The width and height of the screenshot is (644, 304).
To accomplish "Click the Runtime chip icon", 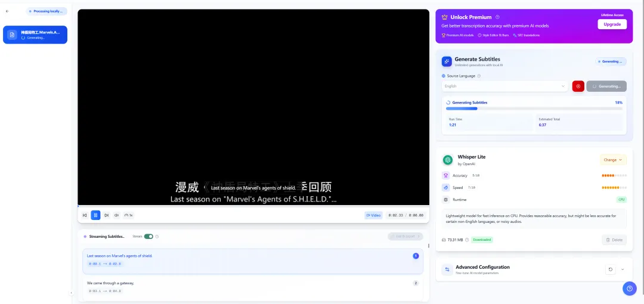I will click(445, 200).
